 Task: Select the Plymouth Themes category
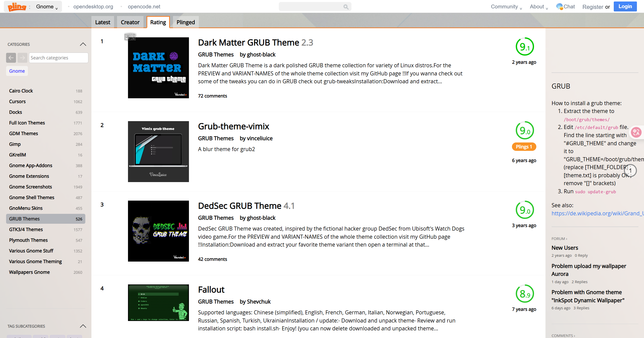click(x=46, y=240)
